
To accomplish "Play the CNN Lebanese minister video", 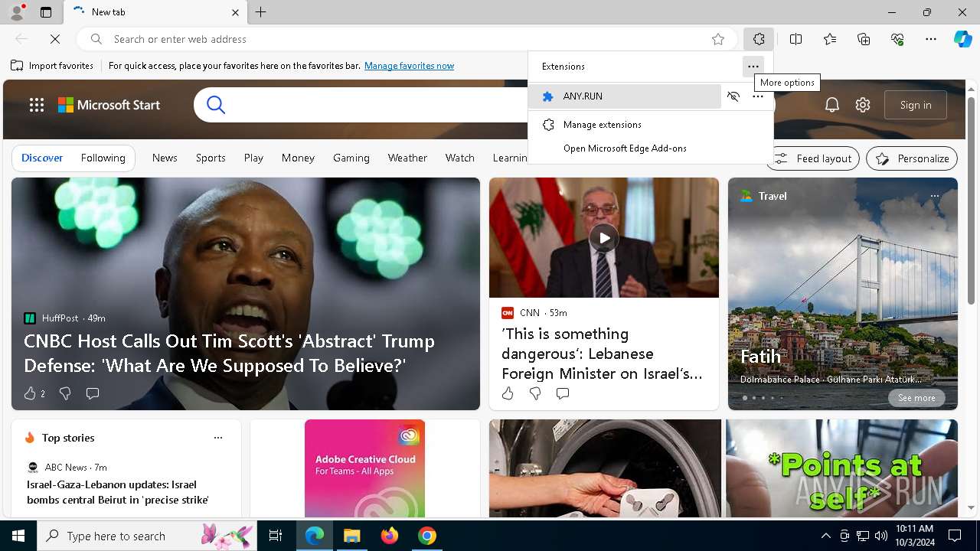I will pyautogui.click(x=604, y=238).
